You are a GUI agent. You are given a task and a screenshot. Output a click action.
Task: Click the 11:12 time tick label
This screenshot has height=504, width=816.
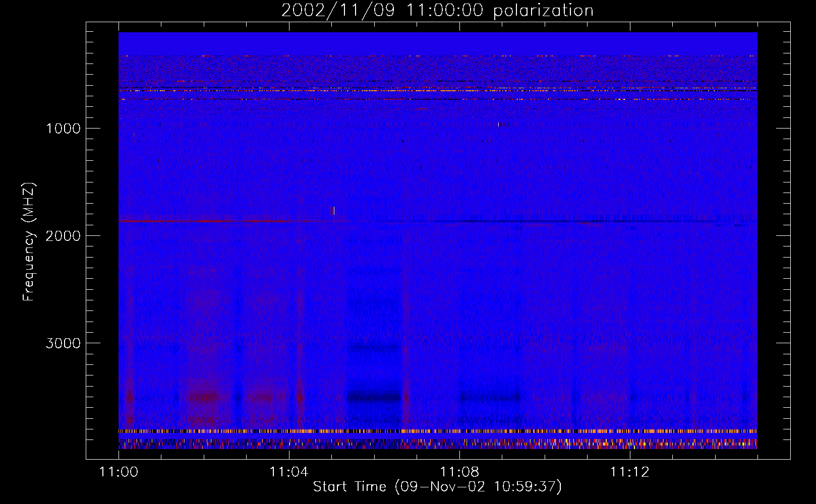click(x=630, y=472)
